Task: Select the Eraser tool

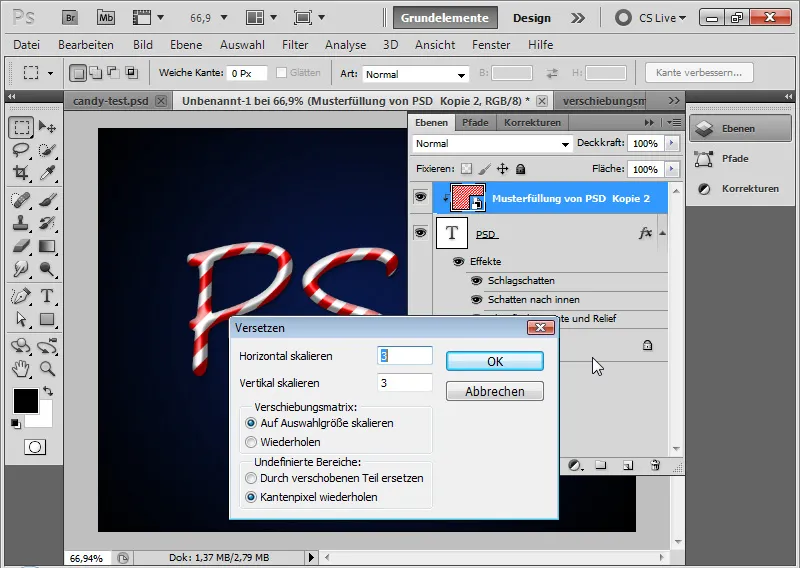Action: click(x=21, y=246)
